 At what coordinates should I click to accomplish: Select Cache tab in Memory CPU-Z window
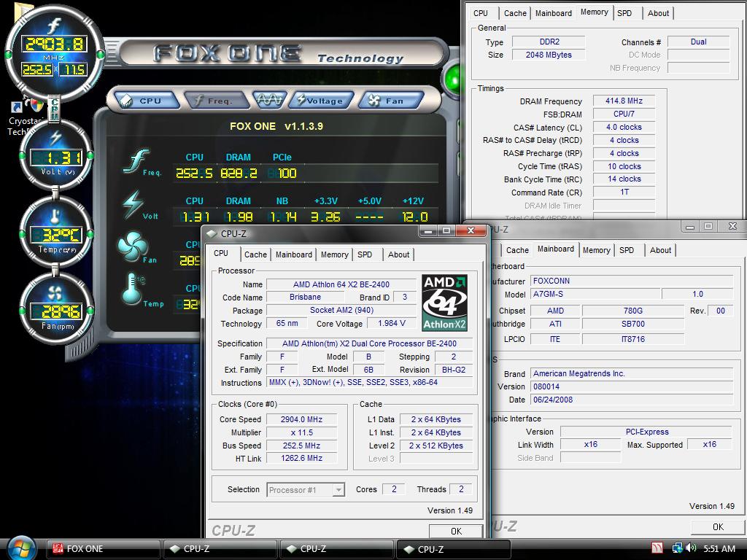pyautogui.click(x=516, y=13)
